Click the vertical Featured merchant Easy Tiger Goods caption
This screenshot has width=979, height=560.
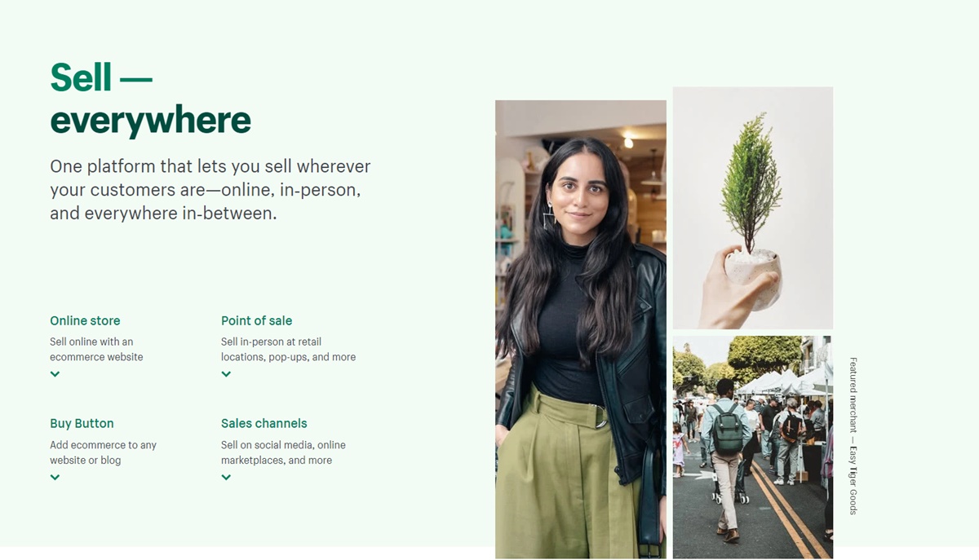[853, 436]
